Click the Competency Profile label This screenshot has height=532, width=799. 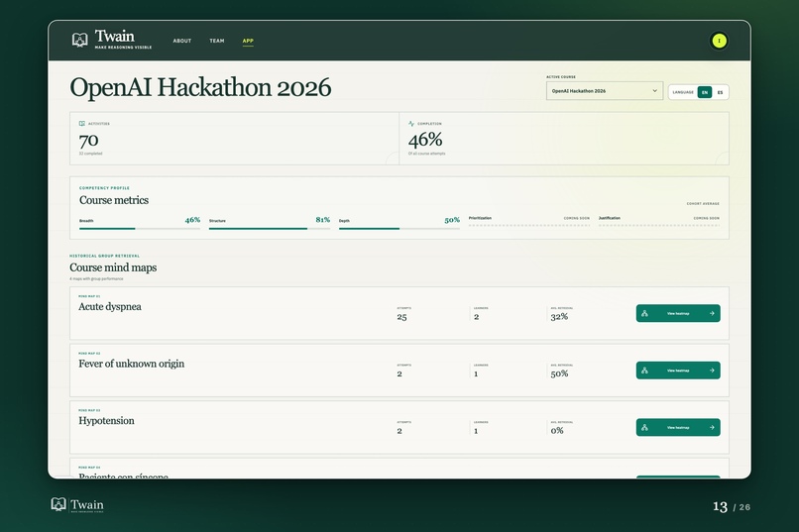pyautogui.click(x=104, y=188)
